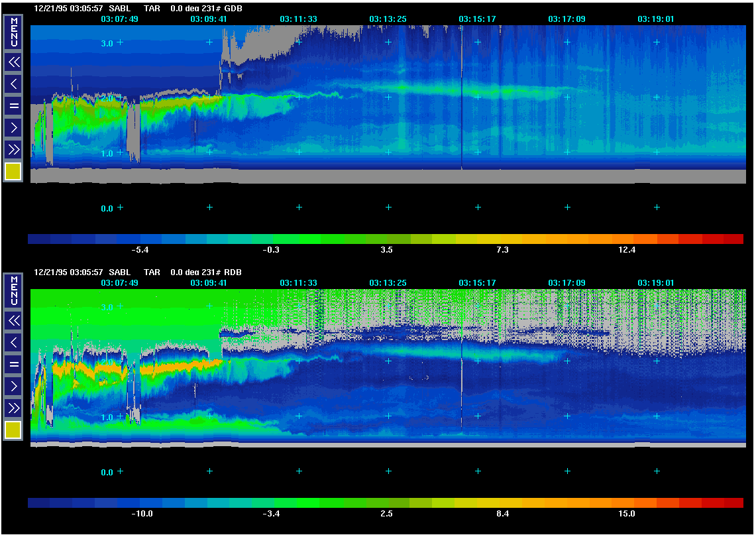Click the dark blue end of RDB color scale
The width and height of the screenshot is (756, 537).
tap(40, 503)
